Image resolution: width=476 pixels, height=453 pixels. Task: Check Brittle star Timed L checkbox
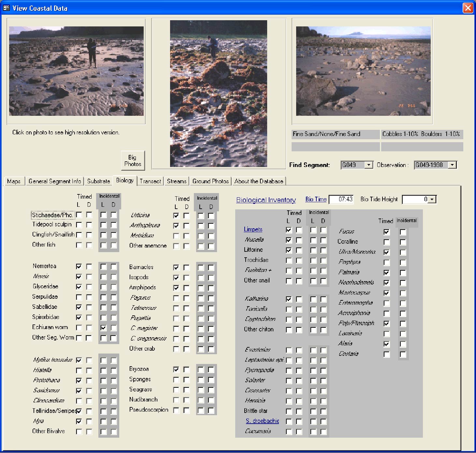(x=289, y=411)
